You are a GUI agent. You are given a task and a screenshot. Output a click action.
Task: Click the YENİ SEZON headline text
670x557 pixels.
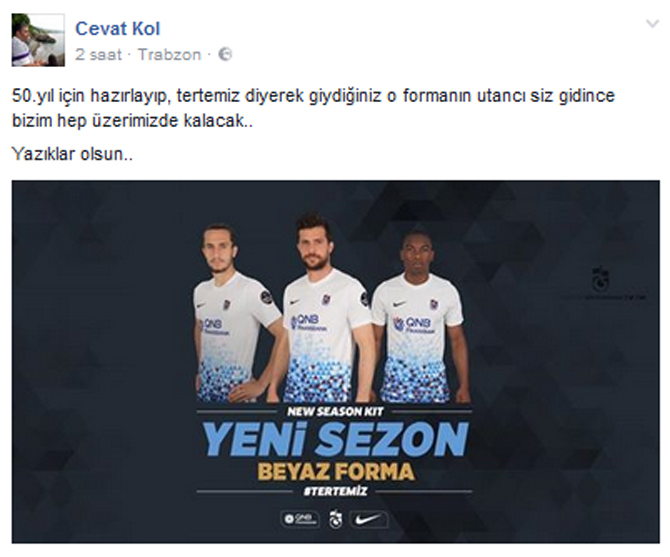click(335, 439)
